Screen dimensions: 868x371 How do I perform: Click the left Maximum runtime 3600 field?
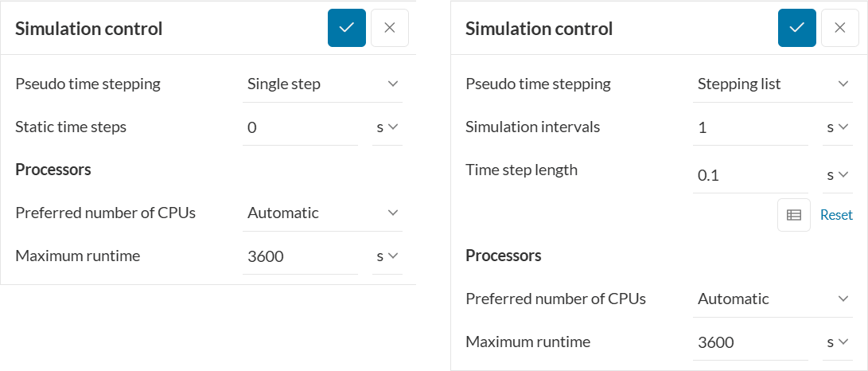coord(301,256)
